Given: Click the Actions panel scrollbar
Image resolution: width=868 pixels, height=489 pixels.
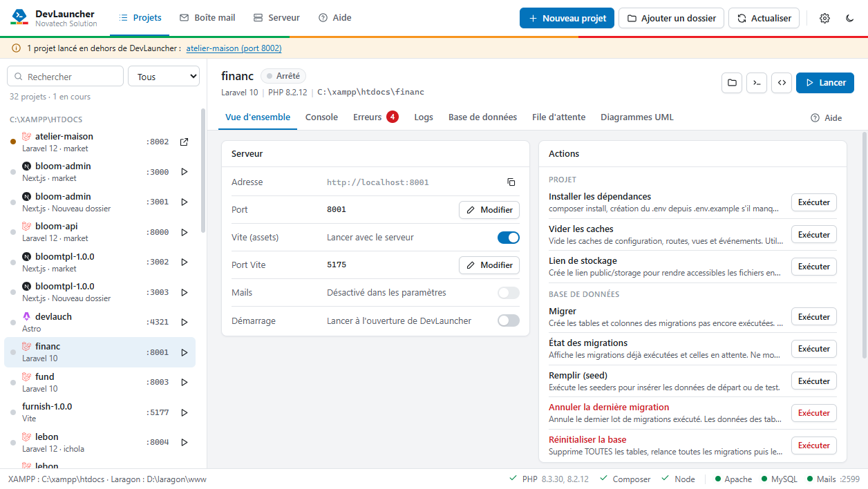Looking at the screenshot, I should pyautogui.click(x=864, y=245).
